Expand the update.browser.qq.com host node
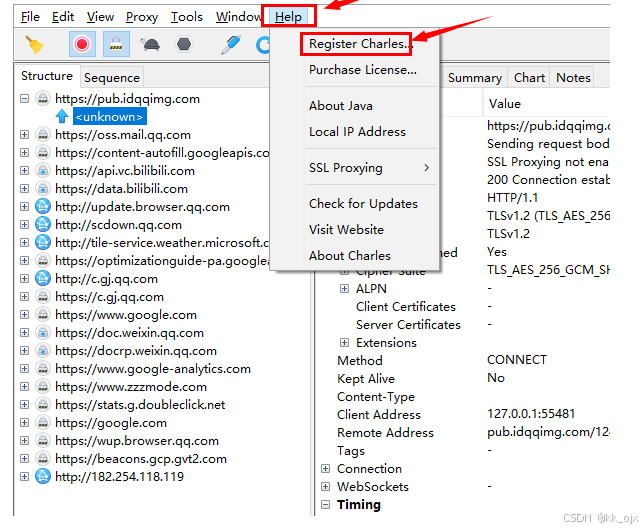 point(25,207)
